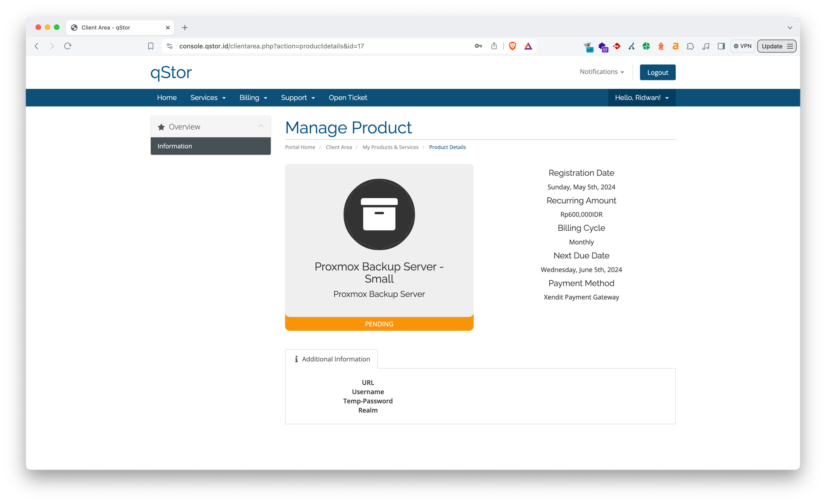Click Open Ticket in navigation bar
826x504 pixels.
point(348,97)
